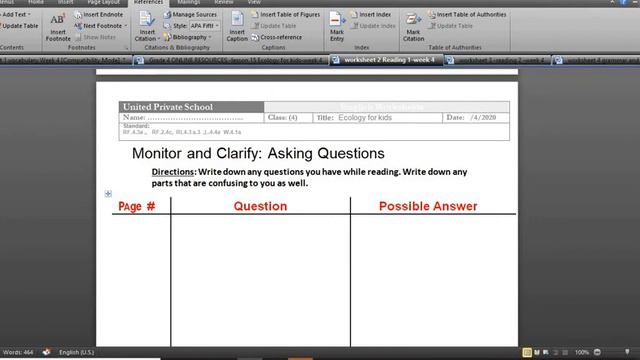
Task: Click the Next Footnote icon
Action: point(78,26)
